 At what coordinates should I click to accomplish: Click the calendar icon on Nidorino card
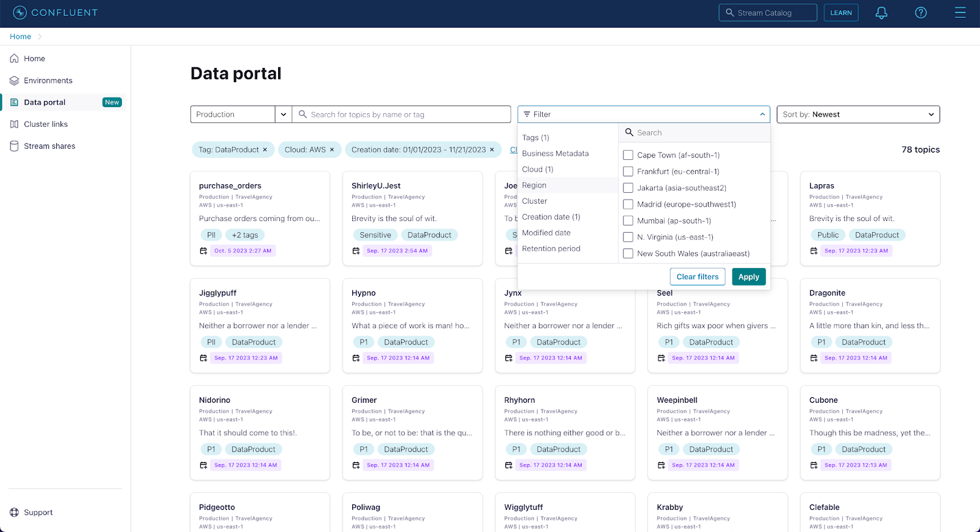203,465
